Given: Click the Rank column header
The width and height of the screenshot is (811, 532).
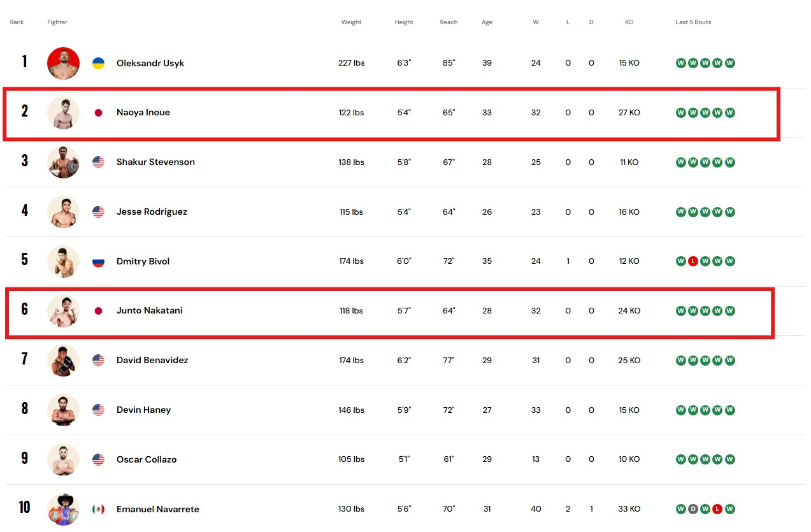Looking at the screenshot, I should click(17, 22).
